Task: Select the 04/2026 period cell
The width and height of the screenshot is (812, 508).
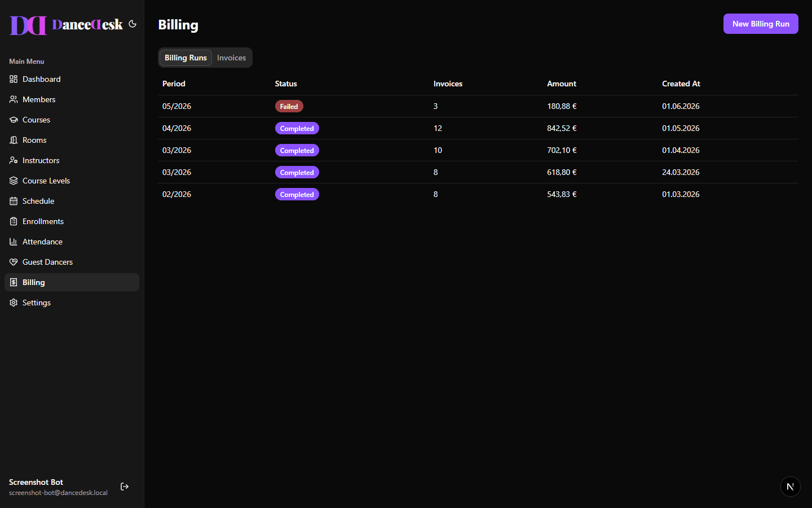Action: coord(176,128)
